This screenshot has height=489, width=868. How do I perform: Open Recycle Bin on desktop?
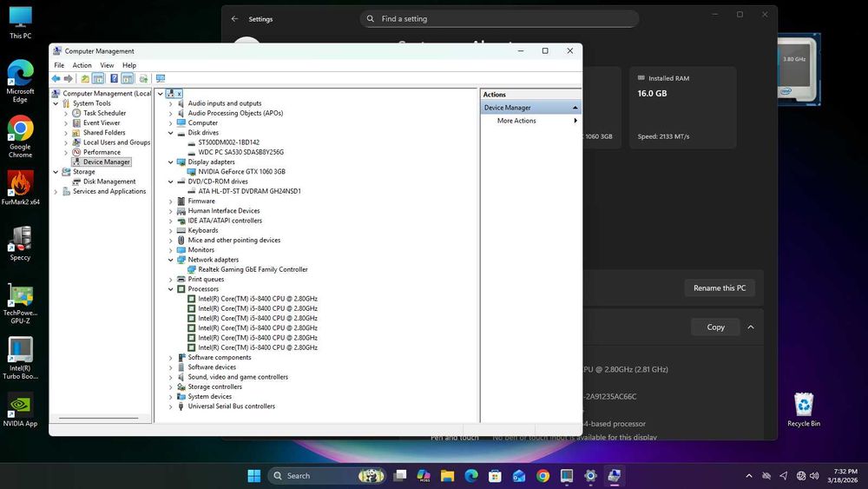point(804,409)
